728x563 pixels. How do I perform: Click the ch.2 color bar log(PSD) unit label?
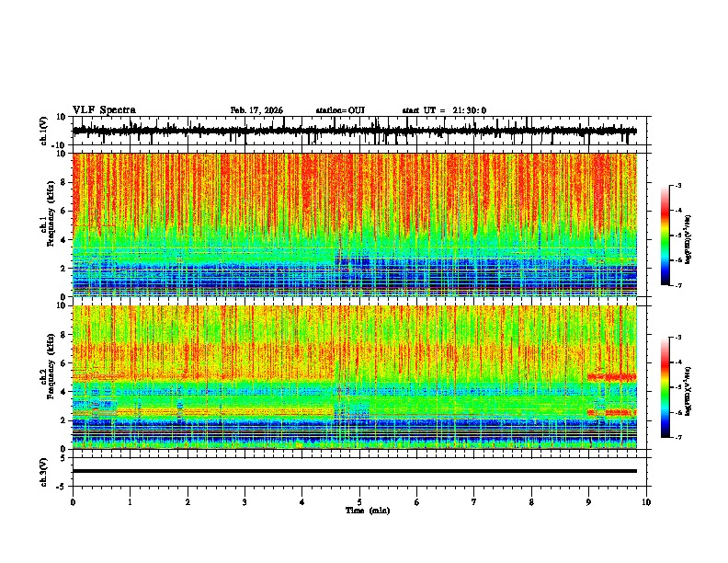[x=688, y=391]
